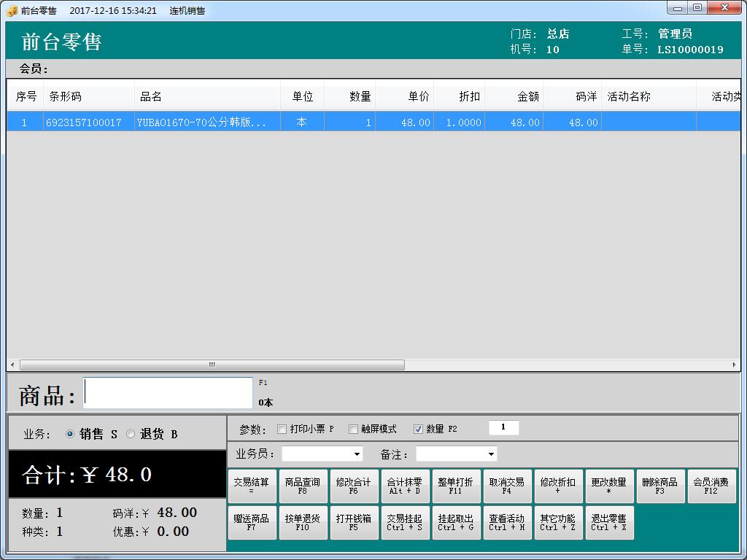Click the 合计抹零 button
The width and height of the screenshot is (747, 560).
[x=405, y=486]
